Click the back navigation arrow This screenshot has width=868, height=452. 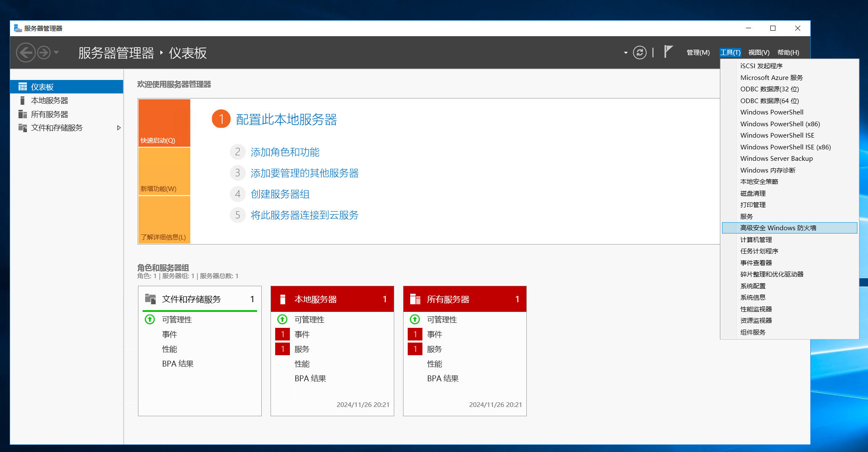pos(26,53)
